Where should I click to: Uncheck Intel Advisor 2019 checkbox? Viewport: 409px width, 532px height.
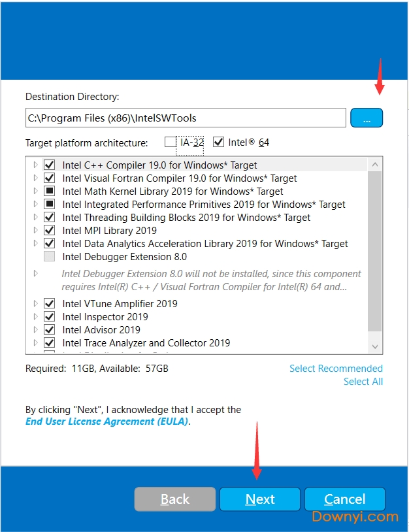50,329
